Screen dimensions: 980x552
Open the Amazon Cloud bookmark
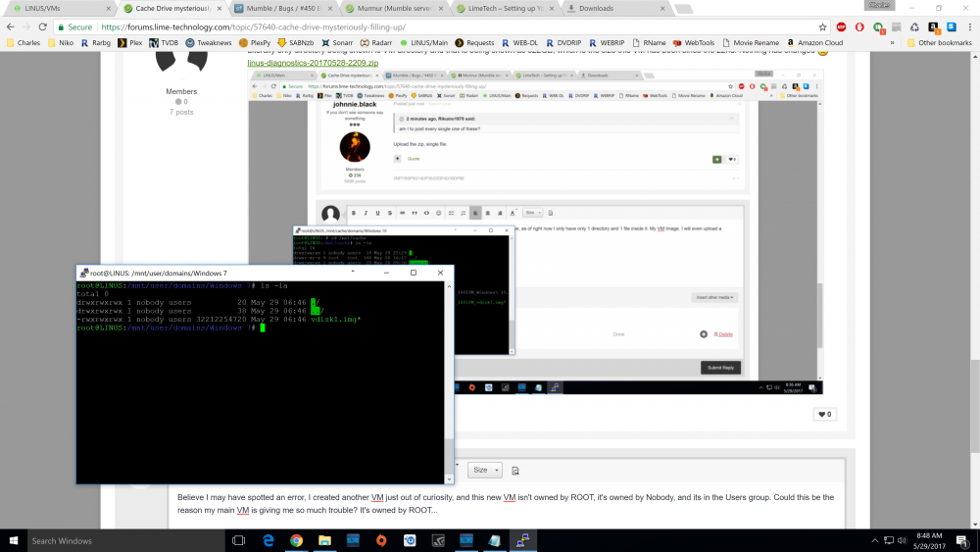click(815, 43)
